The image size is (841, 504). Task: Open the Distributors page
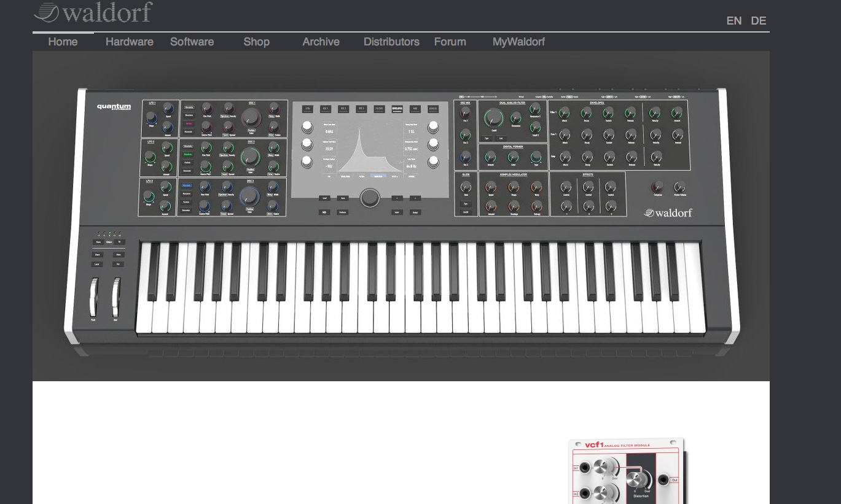pos(391,42)
